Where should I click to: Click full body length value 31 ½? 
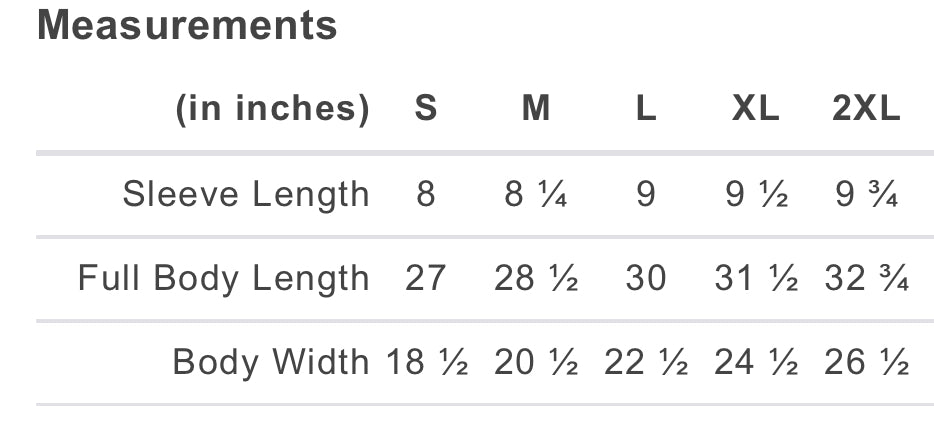pos(756,278)
